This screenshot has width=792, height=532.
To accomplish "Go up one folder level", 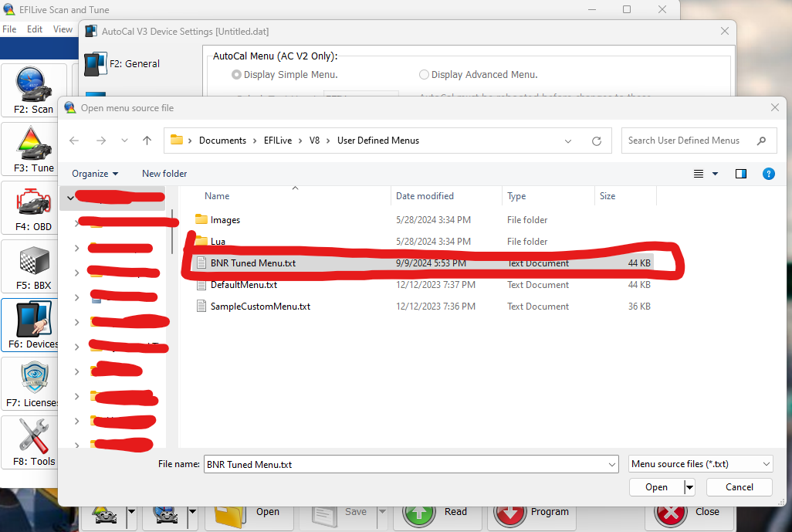I will pos(147,141).
